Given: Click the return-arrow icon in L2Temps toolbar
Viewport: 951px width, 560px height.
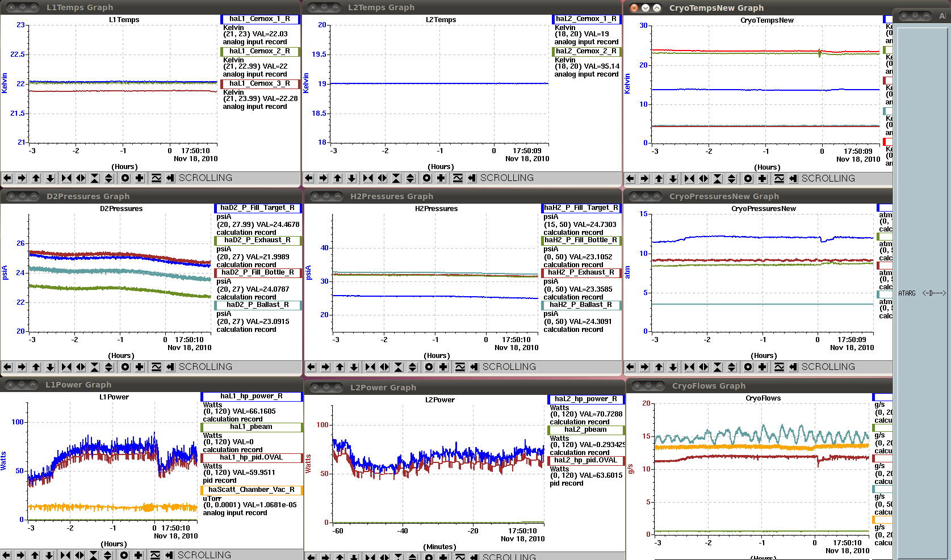Looking at the screenshot, I should 472,178.
